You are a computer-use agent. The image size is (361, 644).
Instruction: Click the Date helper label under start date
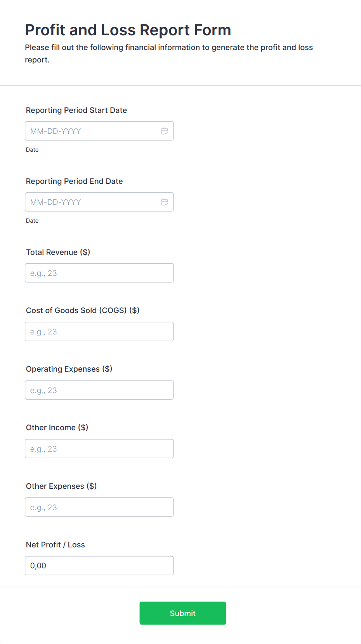32,149
